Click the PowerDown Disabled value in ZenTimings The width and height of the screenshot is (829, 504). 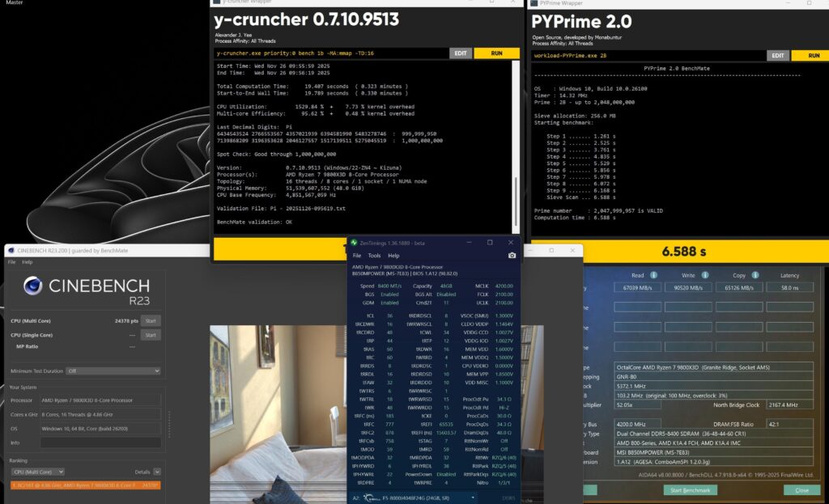tap(446, 474)
